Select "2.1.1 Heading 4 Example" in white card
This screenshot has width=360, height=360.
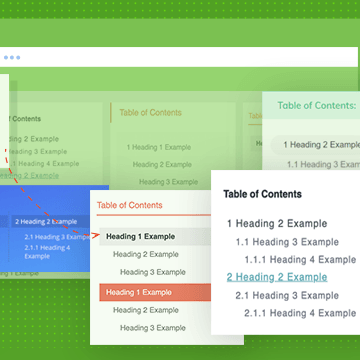[300, 313]
